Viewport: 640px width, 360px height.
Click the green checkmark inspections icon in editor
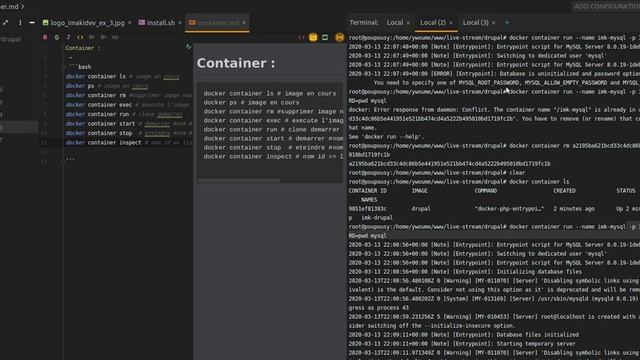point(189,47)
